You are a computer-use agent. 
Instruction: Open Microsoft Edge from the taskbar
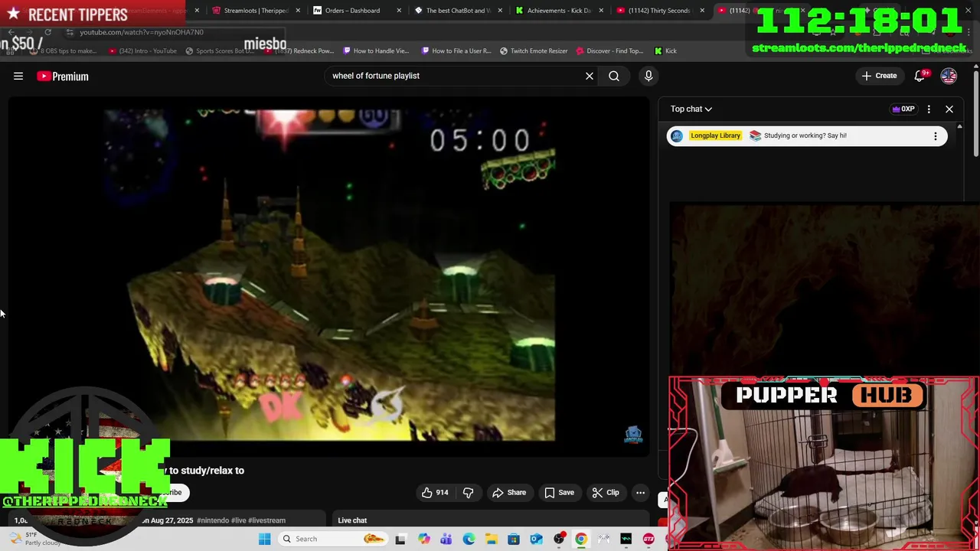pyautogui.click(x=469, y=539)
